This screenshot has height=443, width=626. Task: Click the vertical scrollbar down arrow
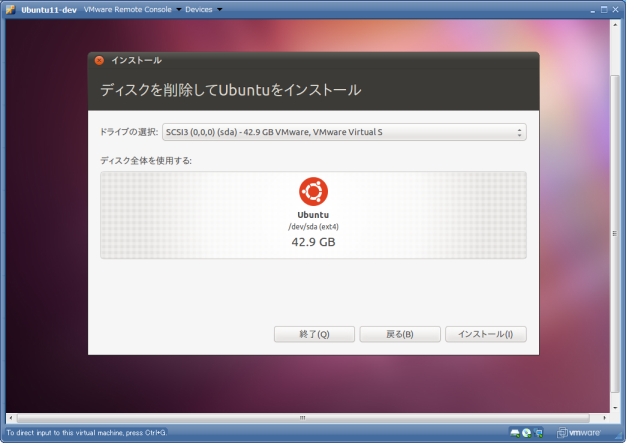tap(615, 408)
